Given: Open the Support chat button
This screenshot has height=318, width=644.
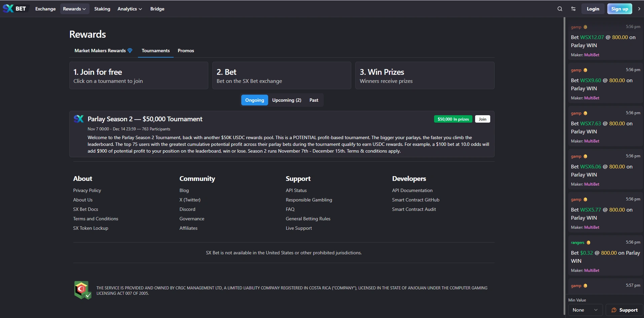Looking at the screenshot, I should point(624,310).
